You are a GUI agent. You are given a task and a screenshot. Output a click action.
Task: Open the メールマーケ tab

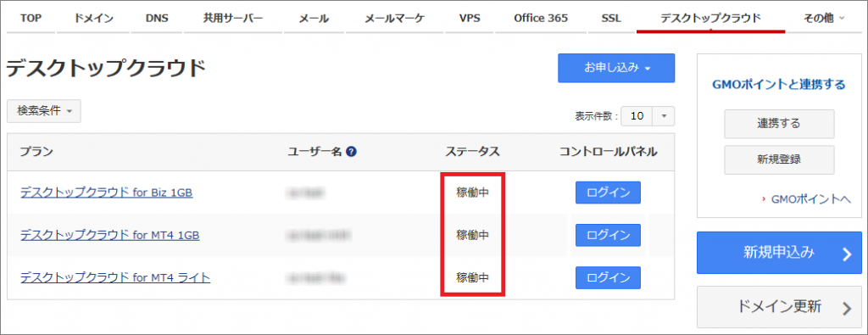pyautogui.click(x=395, y=19)
